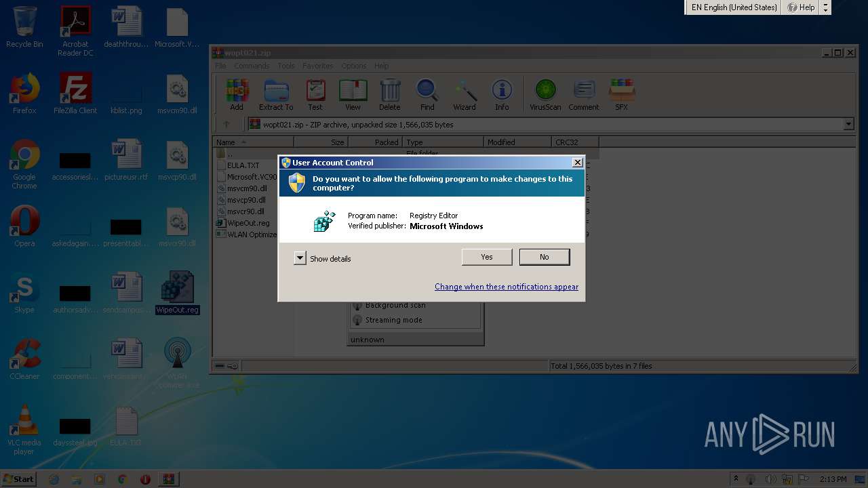Open the Tools menu in WinRAR
Viewport: 868px width, 488px height.
click(x=286, y=66)
